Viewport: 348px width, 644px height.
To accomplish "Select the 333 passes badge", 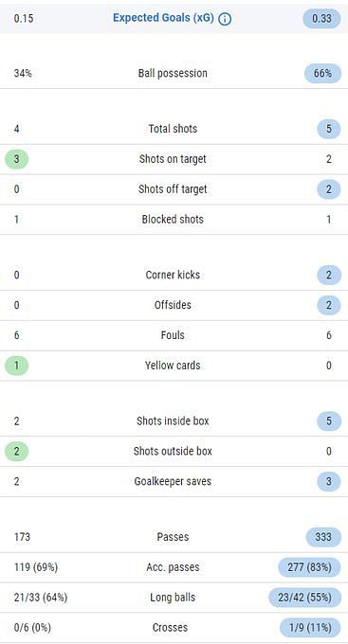I will coord(323,537).
